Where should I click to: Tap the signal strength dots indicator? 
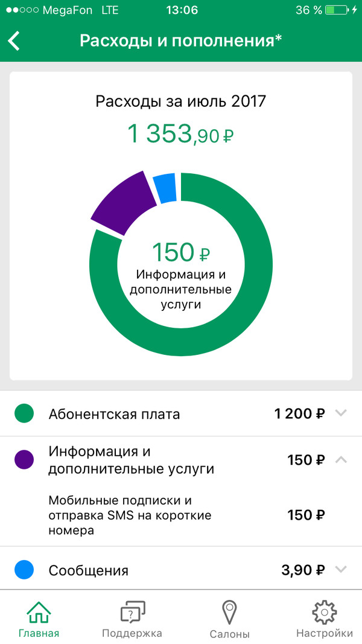tap(22, 10)
